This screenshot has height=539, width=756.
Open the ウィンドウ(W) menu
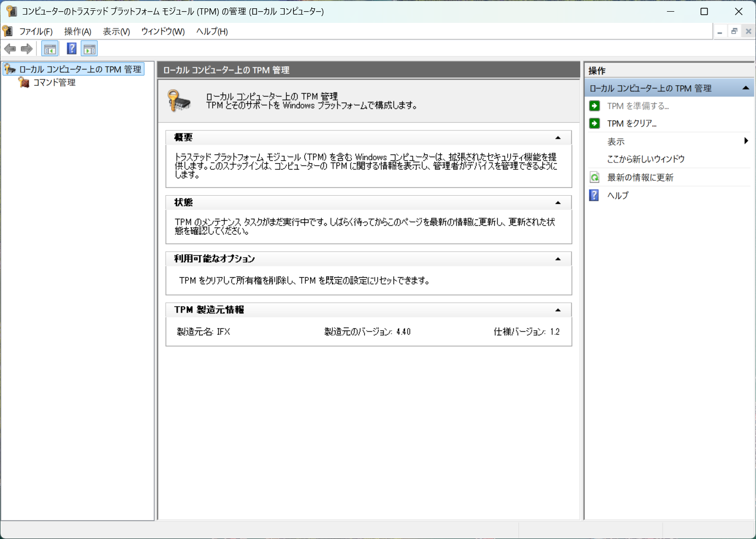(x=163, y=32)
